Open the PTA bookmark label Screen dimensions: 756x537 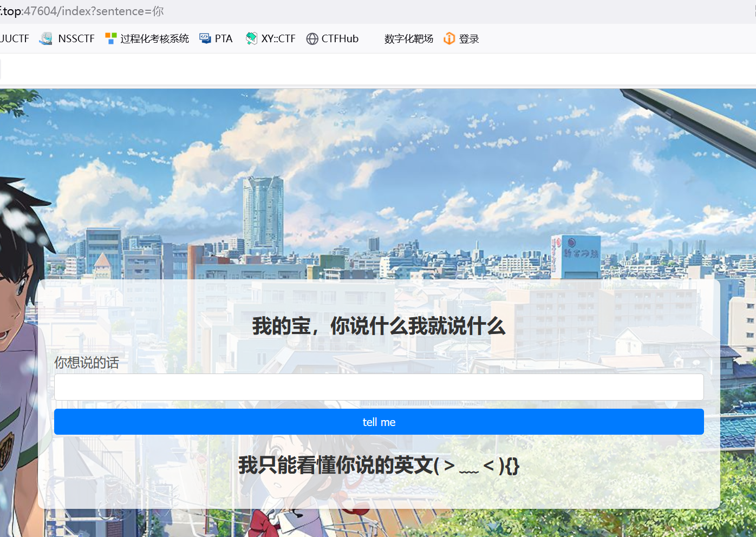(x=224, y=38)
